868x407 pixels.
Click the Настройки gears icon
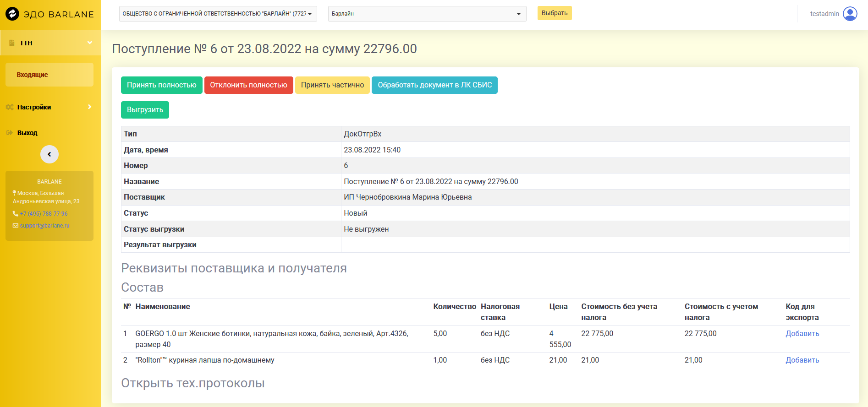[x=10, y=107]
